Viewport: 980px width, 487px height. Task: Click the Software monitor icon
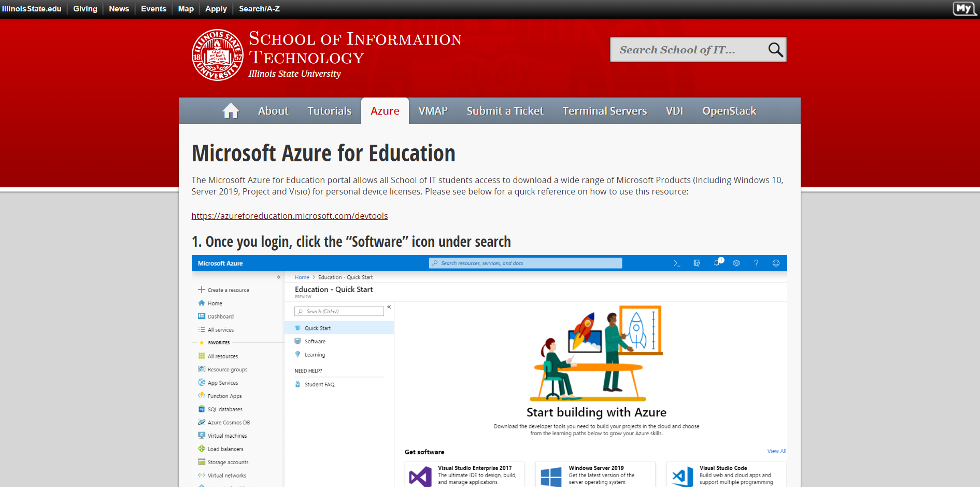pos(297,341)
